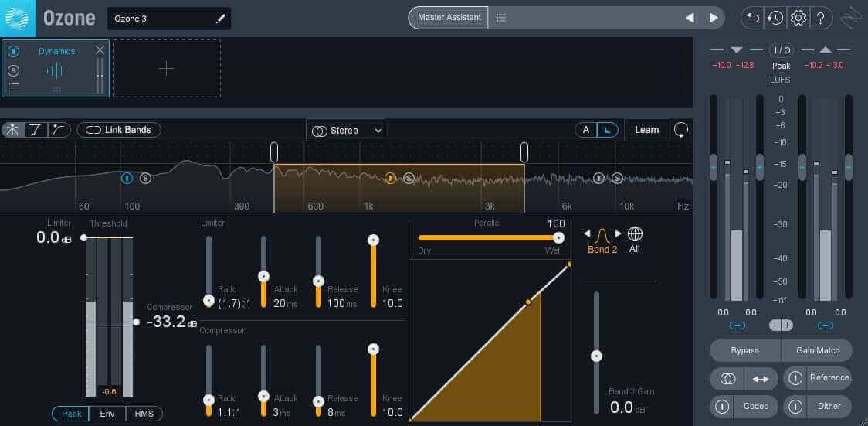Solo the Dynamics module
Image resolution: width=868 pixels, height=426 pixels.
coord(14,70)
